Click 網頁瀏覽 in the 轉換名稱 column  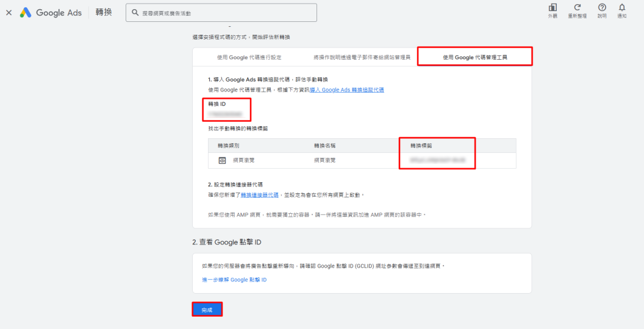324,160
